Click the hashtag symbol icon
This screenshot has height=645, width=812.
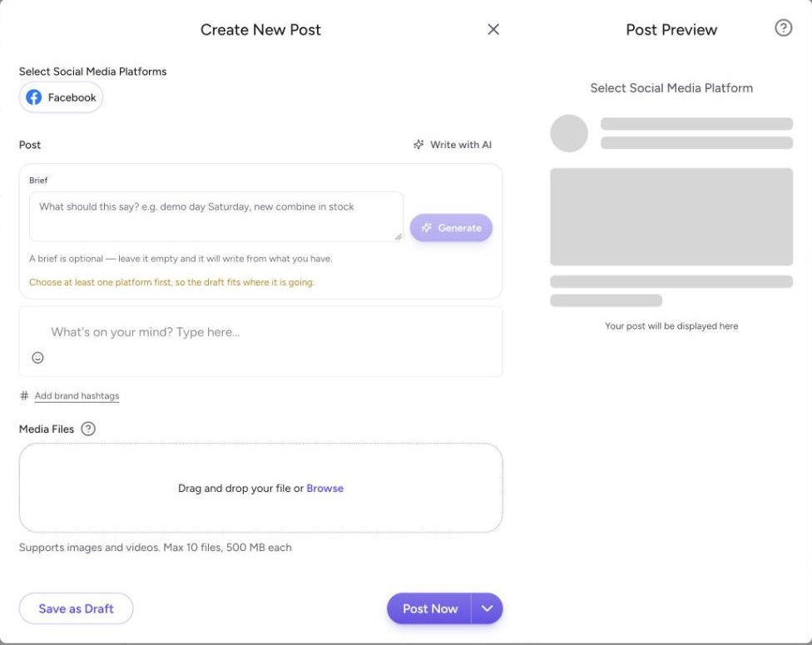(x=24, y=396)
